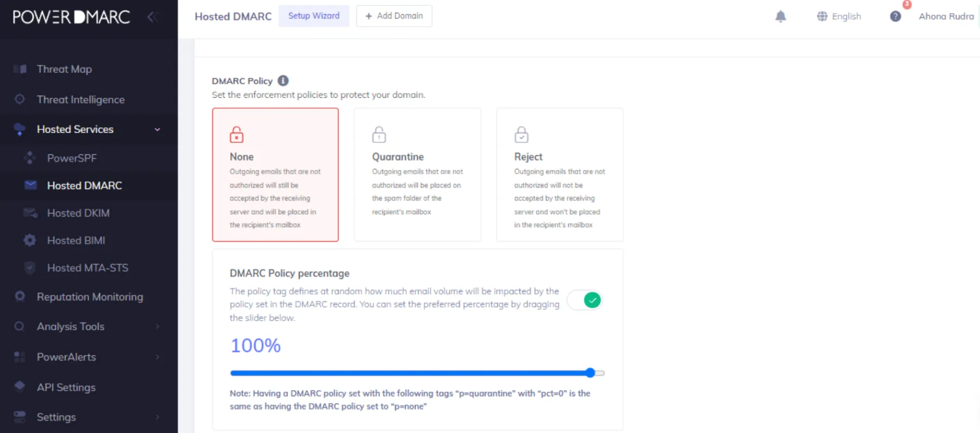
Task: Collapse the Hosted Services chevron
Action: tap(157, 129)
